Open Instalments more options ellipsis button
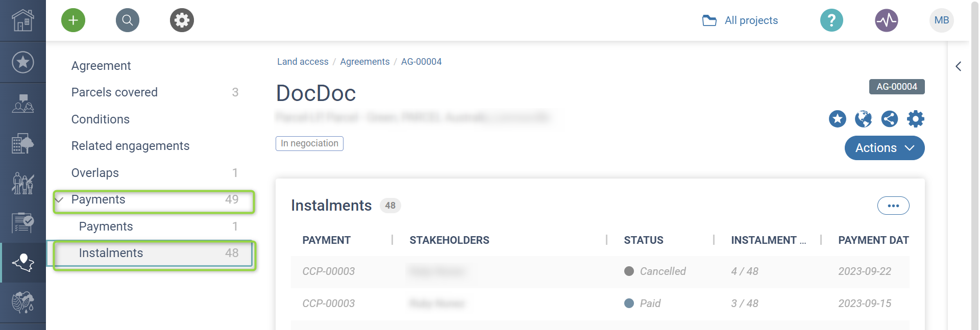980x330 pixels. coord(893,206)
